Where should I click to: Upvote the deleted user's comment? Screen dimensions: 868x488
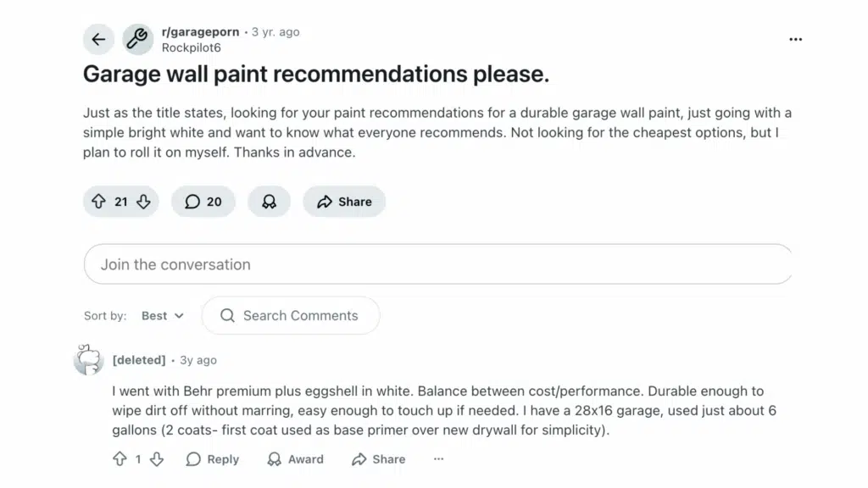click(x=121, y=458)
